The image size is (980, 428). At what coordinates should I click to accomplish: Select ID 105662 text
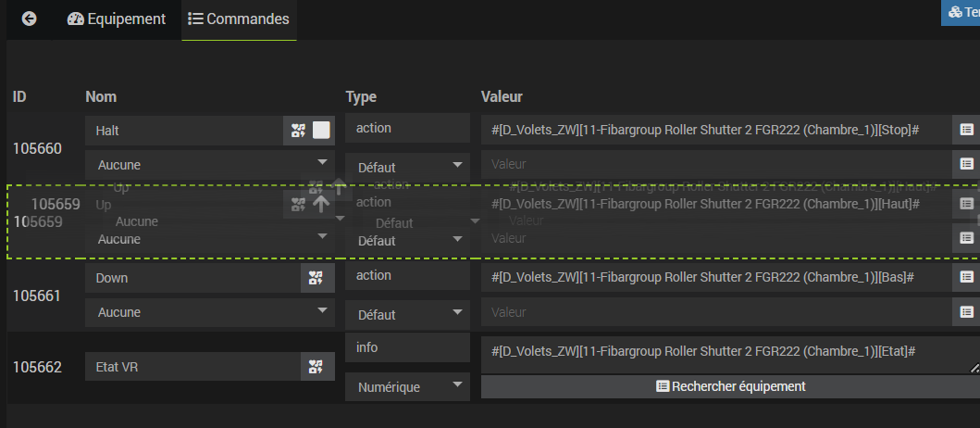pos(38,367)
